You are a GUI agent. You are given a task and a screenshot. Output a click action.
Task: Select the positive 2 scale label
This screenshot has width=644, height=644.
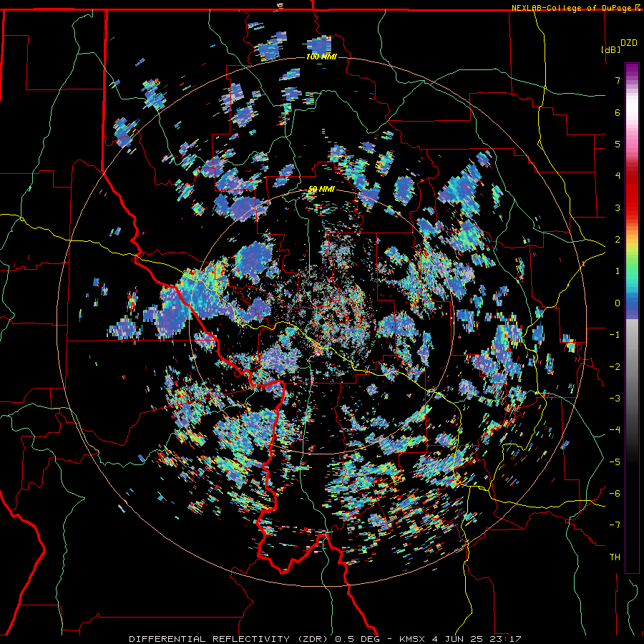(618, 240)
